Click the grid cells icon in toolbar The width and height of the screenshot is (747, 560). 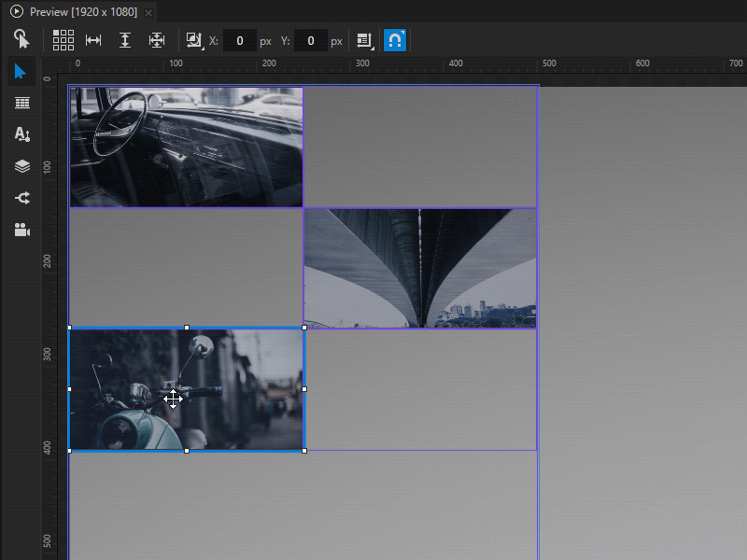point(63,40)
